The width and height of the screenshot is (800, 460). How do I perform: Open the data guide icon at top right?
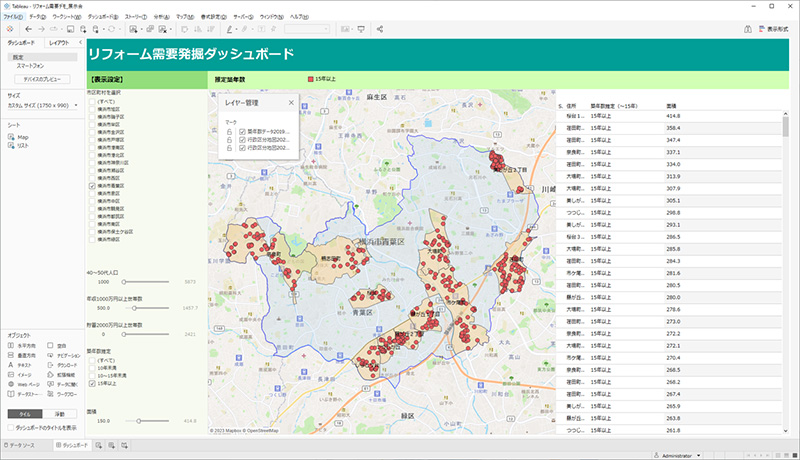[x=748, y=29]
